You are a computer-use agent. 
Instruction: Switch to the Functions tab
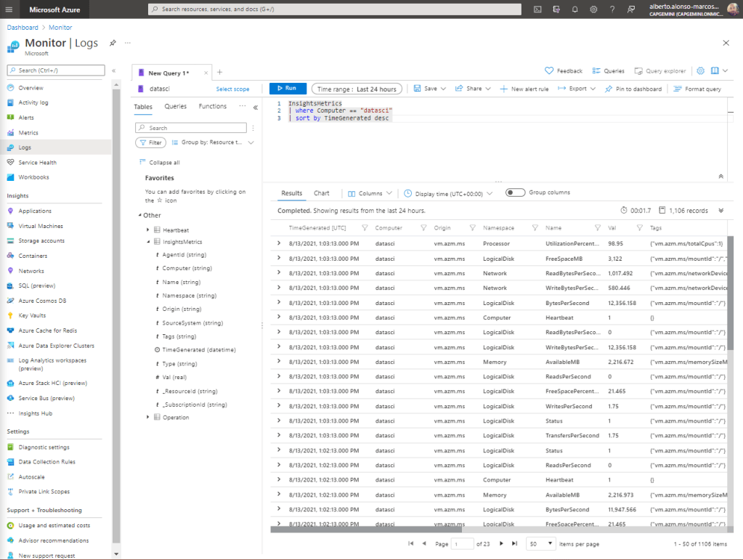coord(212,106)
